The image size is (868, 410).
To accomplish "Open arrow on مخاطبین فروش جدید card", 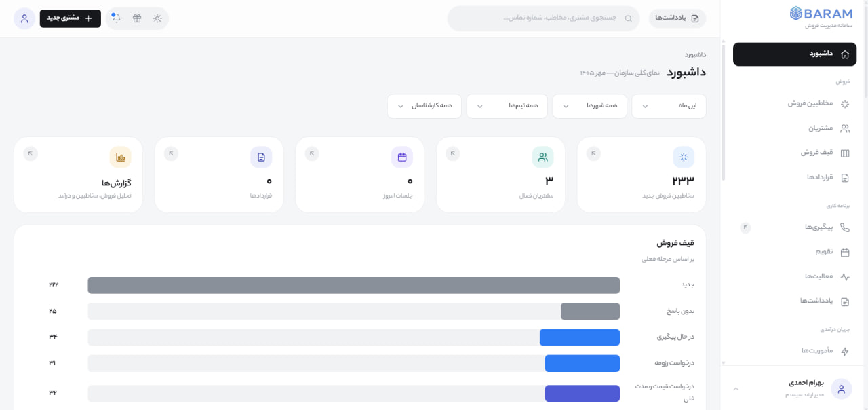I will [x=594, y=154].
